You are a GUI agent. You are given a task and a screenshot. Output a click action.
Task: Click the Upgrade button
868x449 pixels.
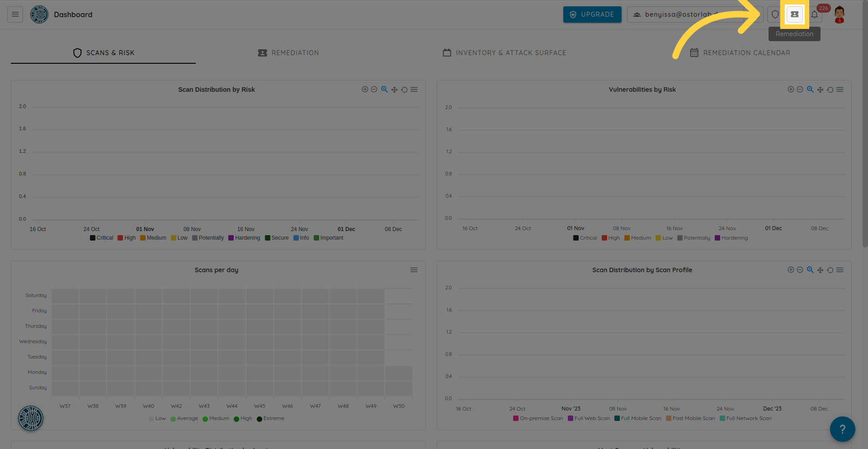coord(592,14)
